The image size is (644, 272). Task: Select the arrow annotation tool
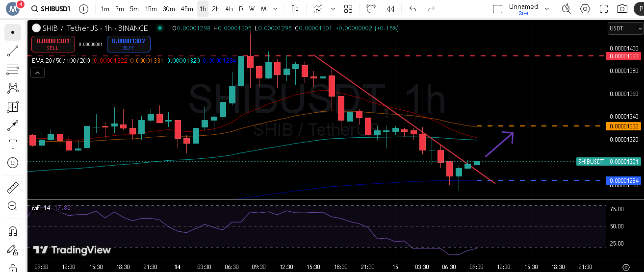(x=13, y=125)
